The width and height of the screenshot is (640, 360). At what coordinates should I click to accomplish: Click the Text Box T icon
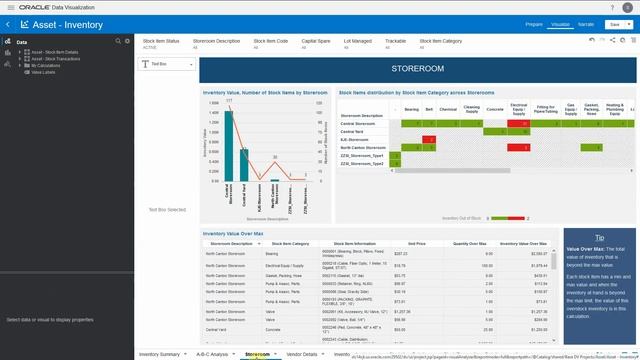[145, 64]
